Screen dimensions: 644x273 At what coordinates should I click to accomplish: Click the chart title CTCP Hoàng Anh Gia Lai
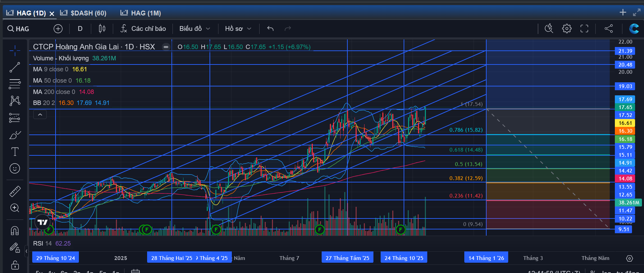76,47
